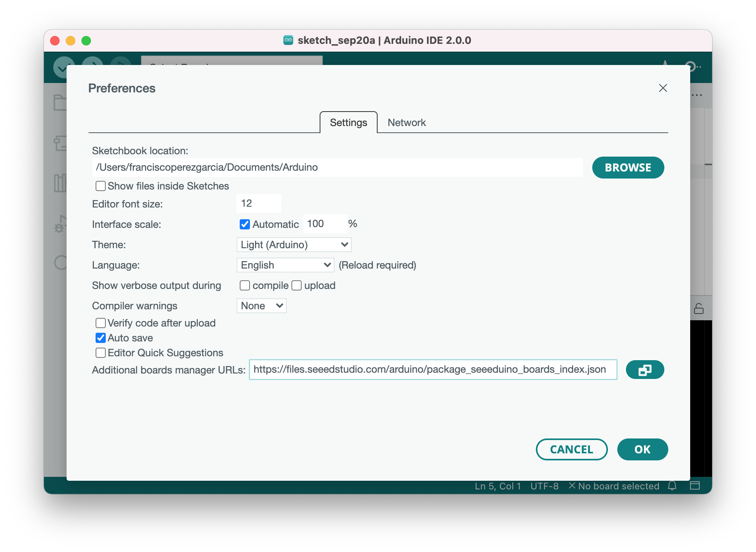Open the Boards Manager sidebar icon
Image resolution: width=756 pixels, height=552 pixels.
pos(60,143)
